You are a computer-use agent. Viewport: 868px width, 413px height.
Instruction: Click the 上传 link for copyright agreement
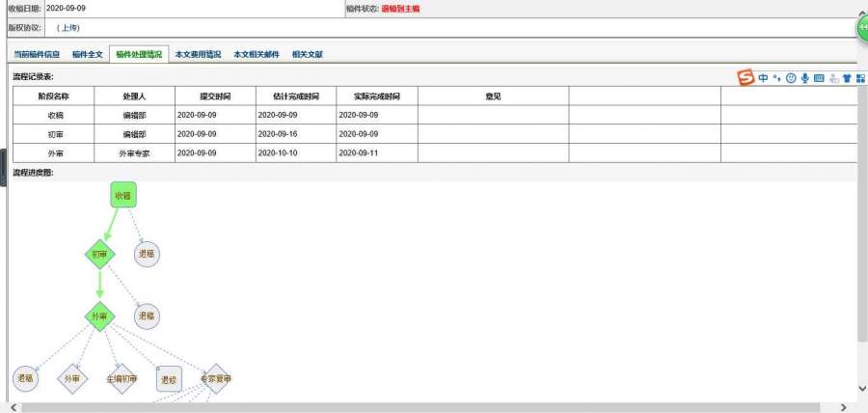click(x=68, y=28)
